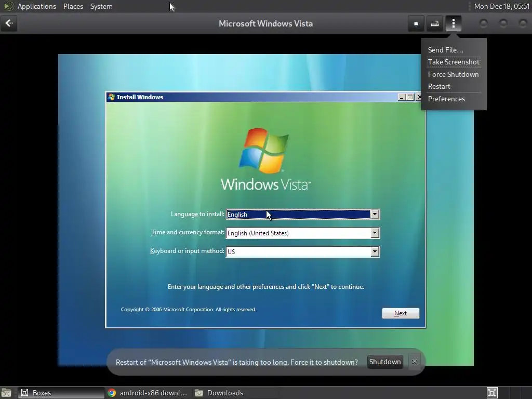
Task: Expand Keyboard or input method dropdown
Action: (x=375, y=252)
